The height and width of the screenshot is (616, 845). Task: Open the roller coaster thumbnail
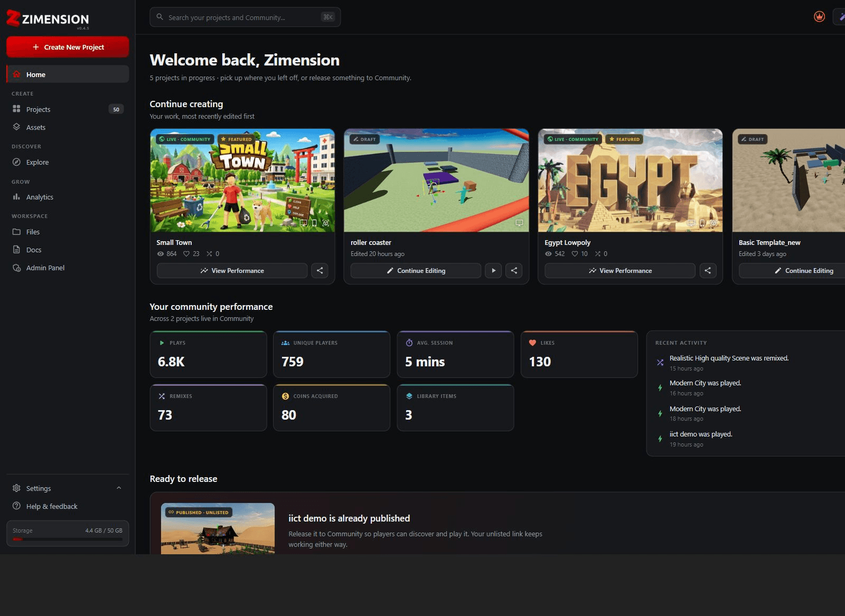(436, 181)
